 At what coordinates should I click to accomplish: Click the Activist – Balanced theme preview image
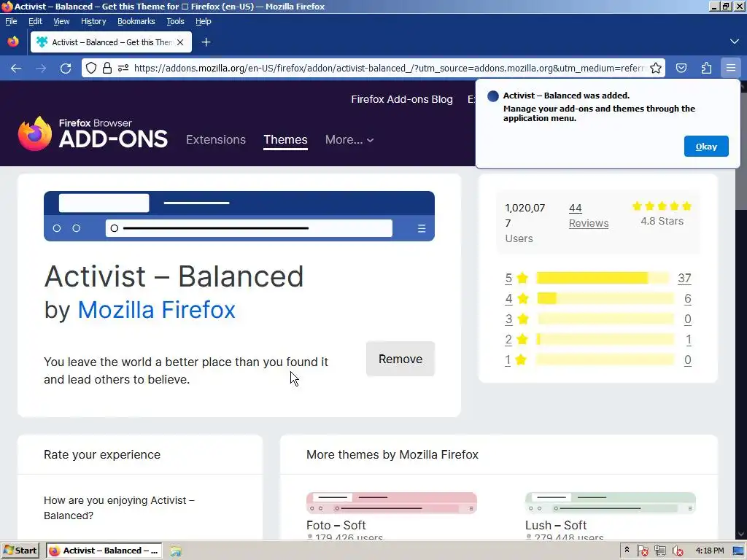pos(239,216)
